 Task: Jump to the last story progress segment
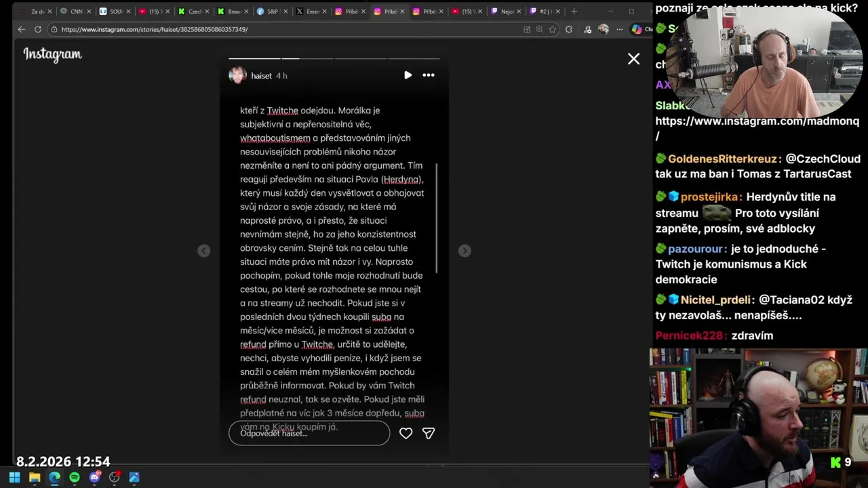pos(414,58)
